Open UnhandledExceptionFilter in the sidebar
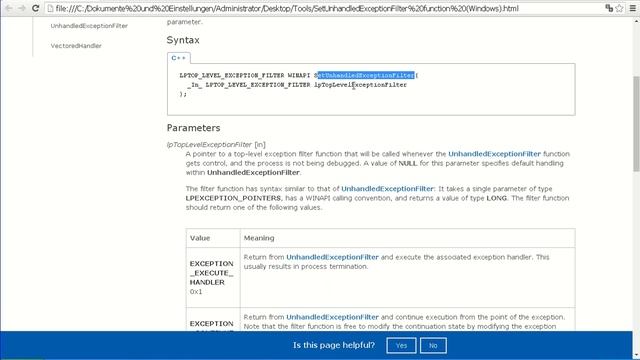This screenshot has width=640, height=360. (x=89, y=26)
